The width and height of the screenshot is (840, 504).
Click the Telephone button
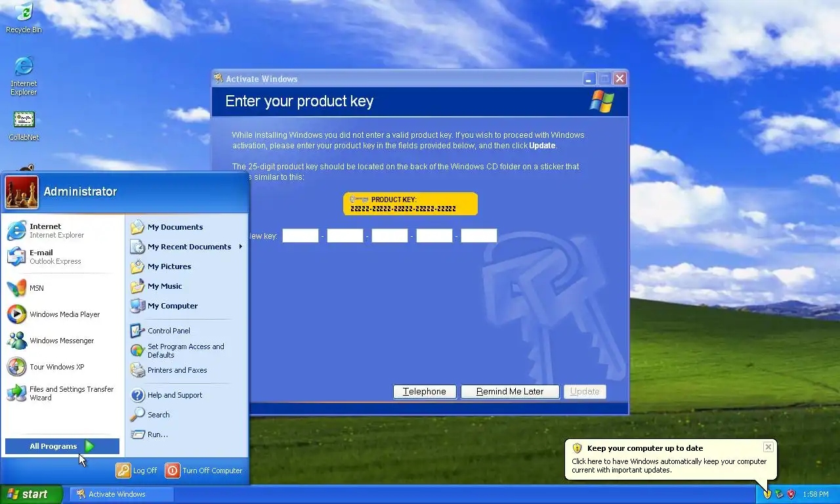(x=425, y=392)
